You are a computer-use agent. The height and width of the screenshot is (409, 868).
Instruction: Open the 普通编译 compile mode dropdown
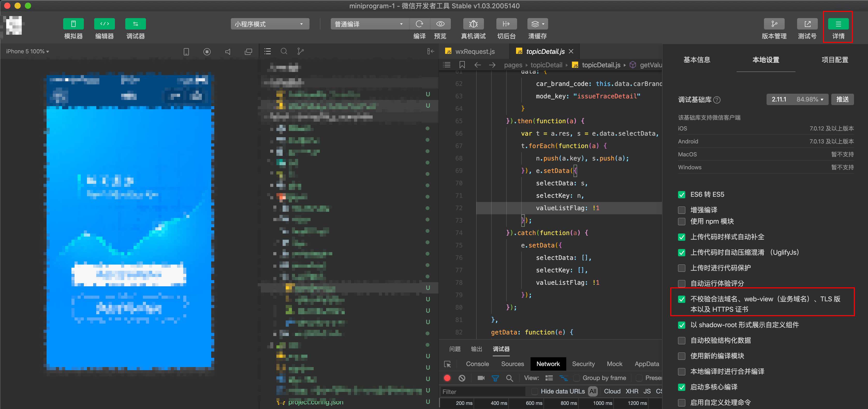(x=370, y=24)
